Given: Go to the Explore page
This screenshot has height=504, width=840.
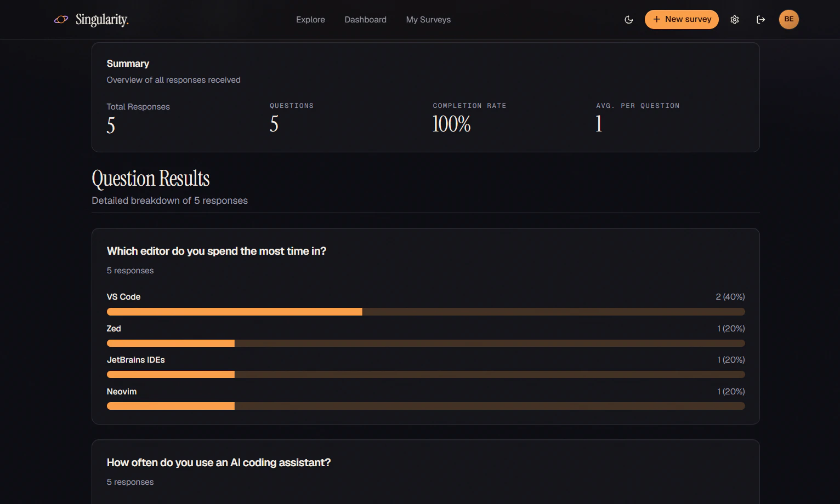Looking at the screenshot, I should [x=310, y=20].
